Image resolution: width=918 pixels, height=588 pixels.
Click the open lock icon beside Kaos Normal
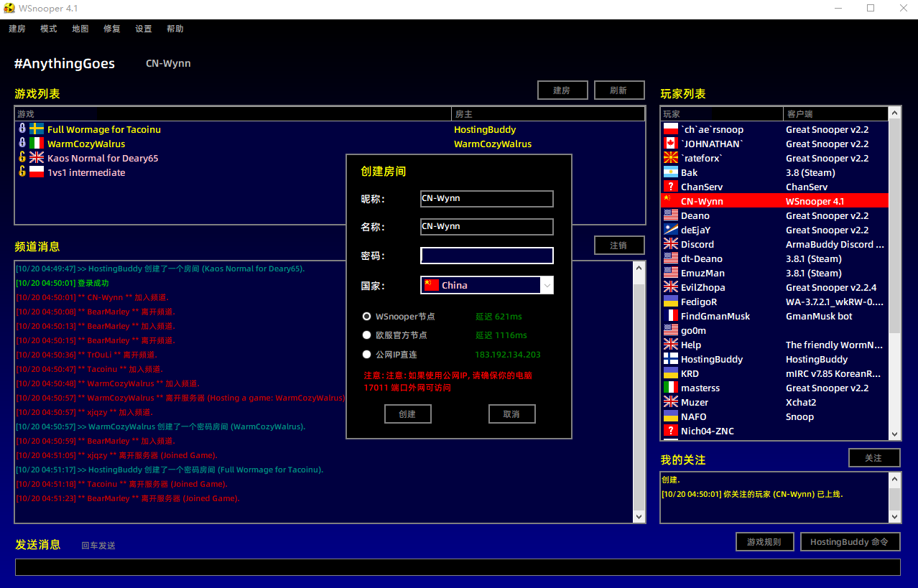(x=22, y=158)
